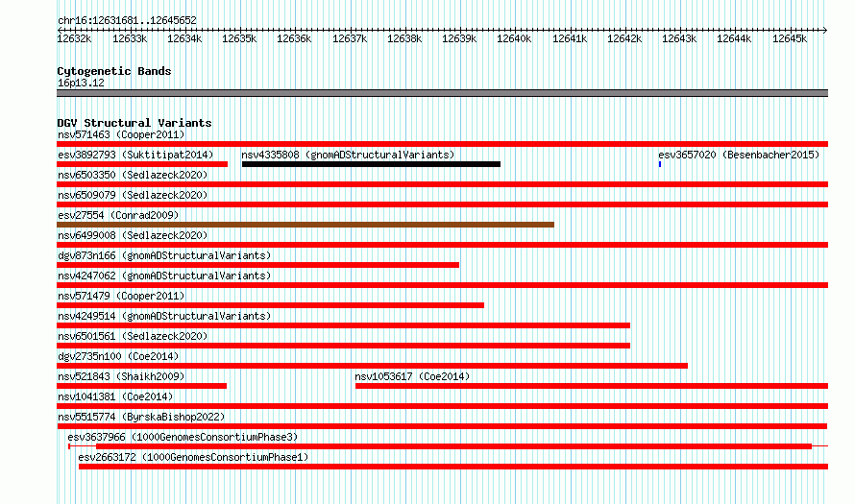The height and width of the screenshot is (504, 855).
Task: Click the red esv2663172 variant bar
Action: coord(453,467)
